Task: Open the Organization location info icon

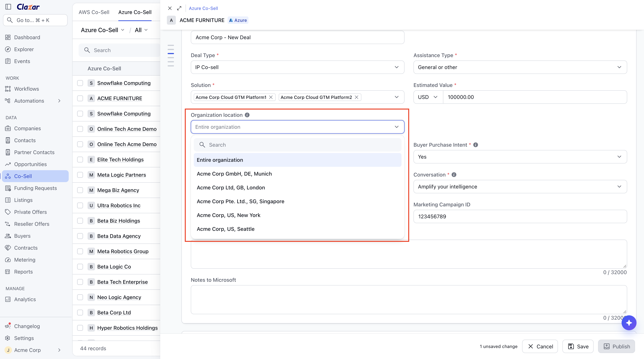Action: pyautogui.click(x=247, y=115)
